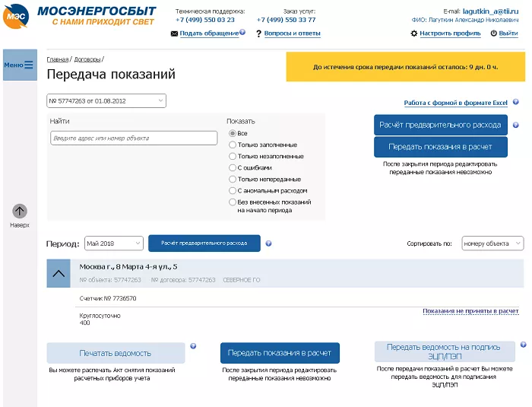Click Печатать ведомость button
The width and height of the screenshot is (532, 407).
(116, 353)
